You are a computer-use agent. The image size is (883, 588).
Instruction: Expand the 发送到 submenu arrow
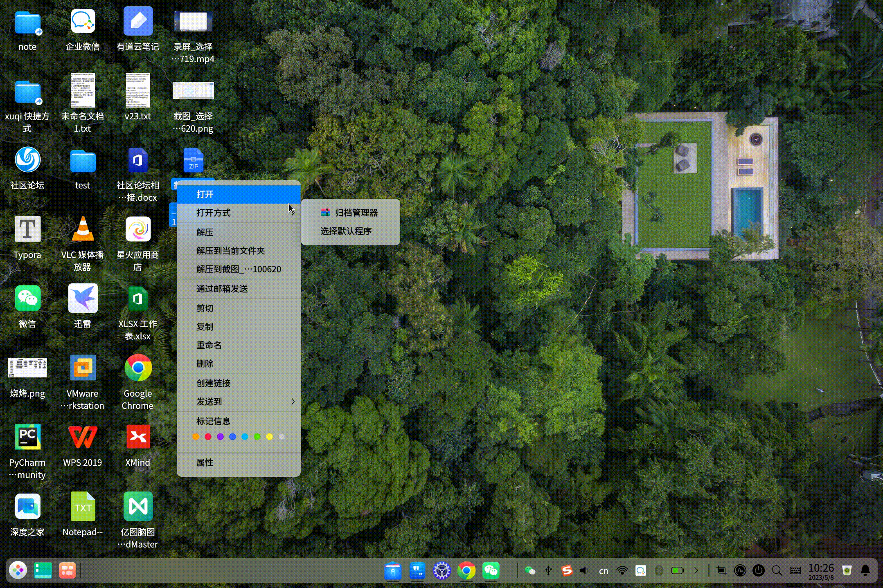(x=293, y=402)
